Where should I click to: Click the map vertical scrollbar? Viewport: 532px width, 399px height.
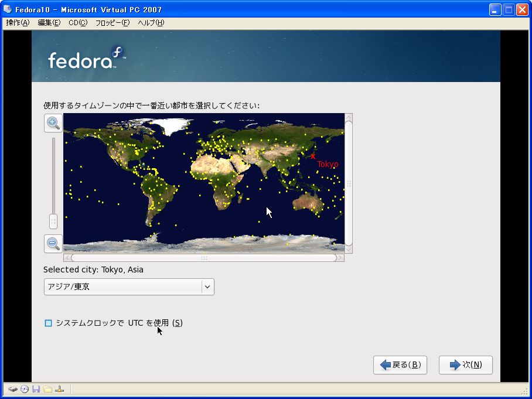coord(349,183)
